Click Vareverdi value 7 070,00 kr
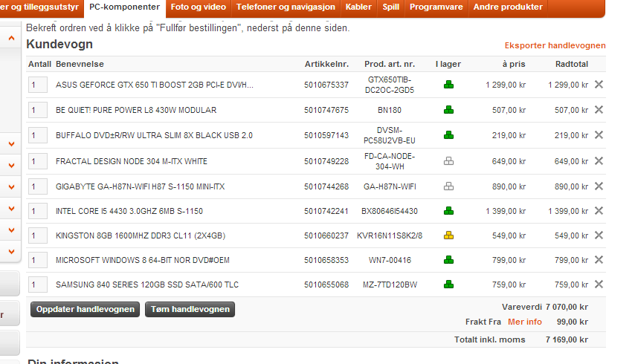This screenshot has width=635, height=364. (567, 307)
